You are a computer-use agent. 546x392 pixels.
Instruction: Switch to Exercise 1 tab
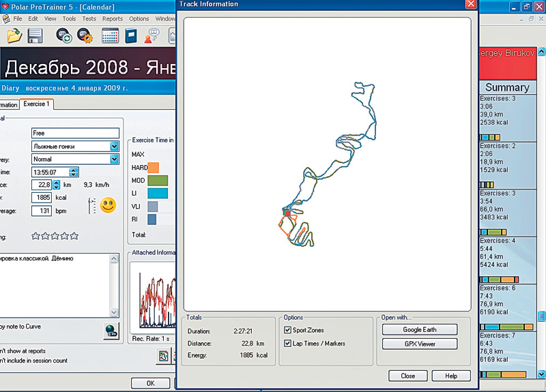click(x=37, y=104)
